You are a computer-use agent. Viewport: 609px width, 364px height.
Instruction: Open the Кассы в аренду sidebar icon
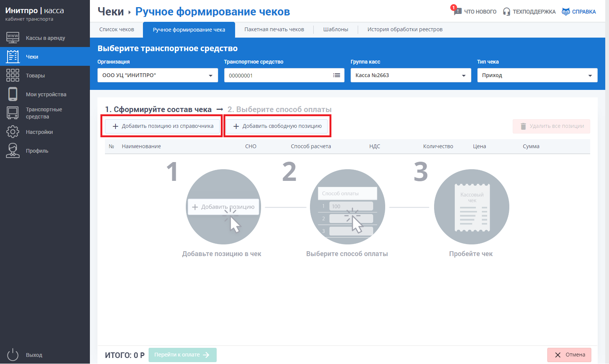[x=13, y=38]
